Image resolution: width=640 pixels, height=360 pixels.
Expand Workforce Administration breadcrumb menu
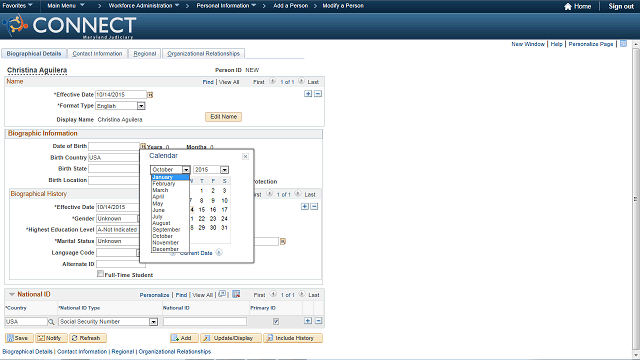[x=144, y=6]
